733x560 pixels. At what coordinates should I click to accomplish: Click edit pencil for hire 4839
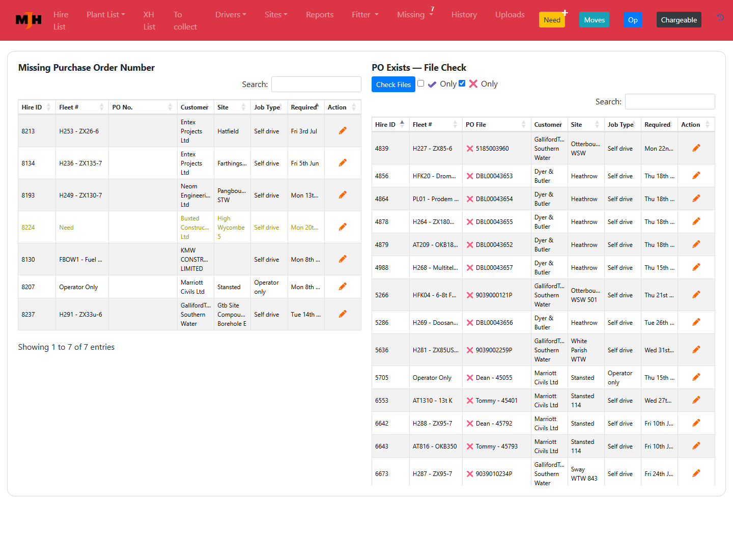(696, 148)
